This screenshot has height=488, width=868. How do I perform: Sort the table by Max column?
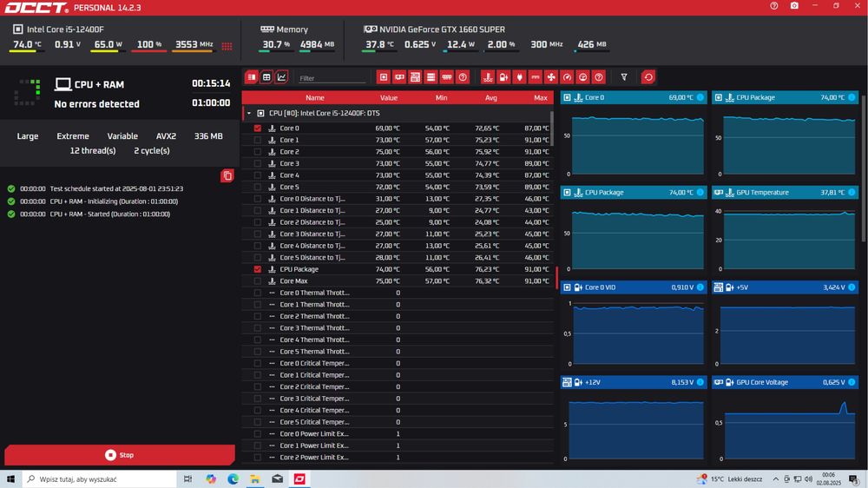540,97
